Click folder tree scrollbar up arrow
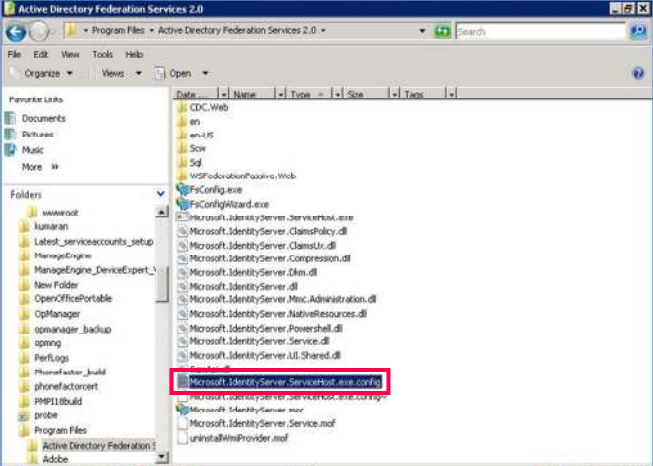The height and width of the screenshot is (466, 653). [x=162, y=212]
